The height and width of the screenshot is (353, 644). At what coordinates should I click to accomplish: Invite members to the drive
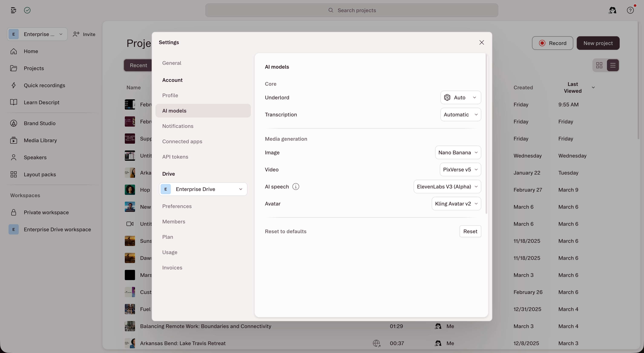[x=84, y=34]
